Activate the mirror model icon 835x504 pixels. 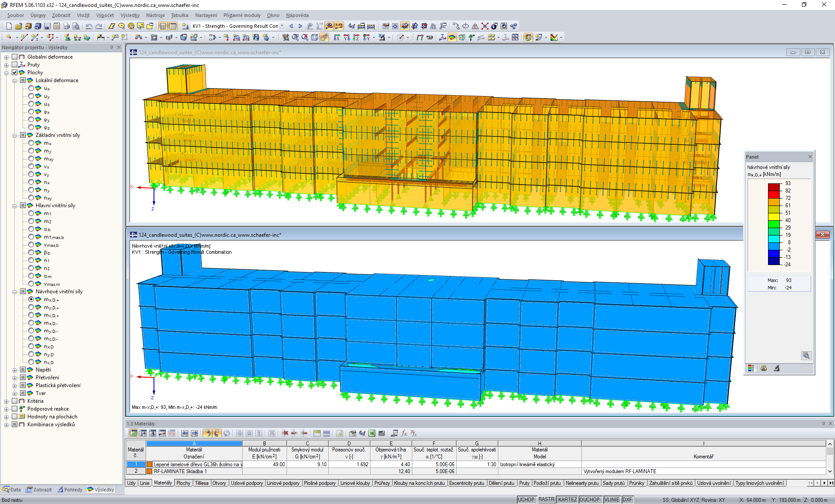point(475,26)
